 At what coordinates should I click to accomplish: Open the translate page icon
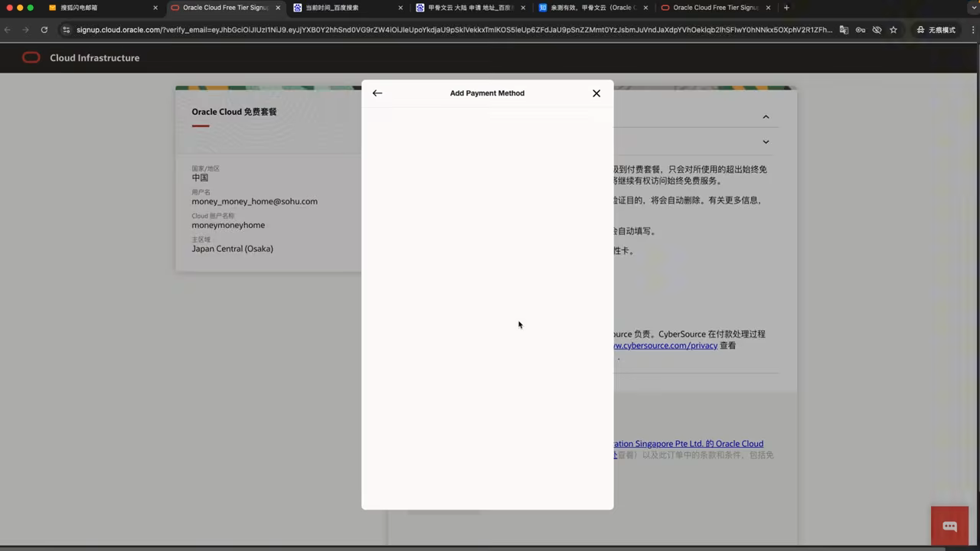point(844,30)
